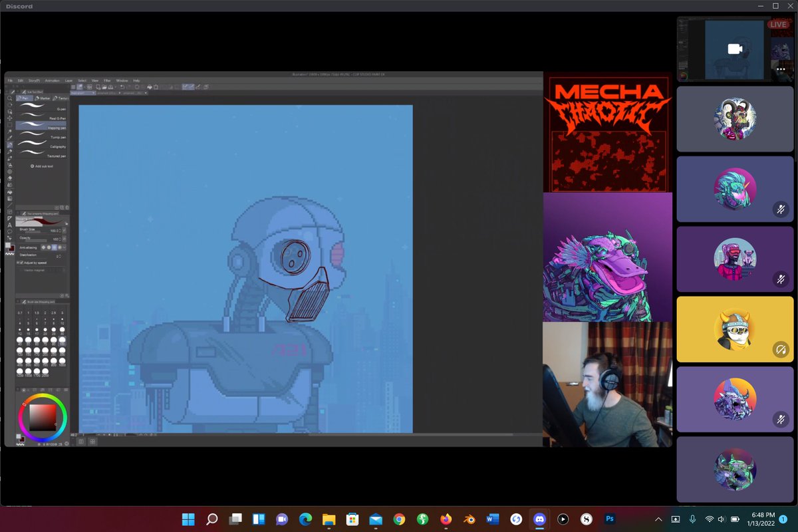Image resolution: width=798 pixels, height=532 pixels.
Task: Open Photoshop from the taskbar
Action: 608,519
